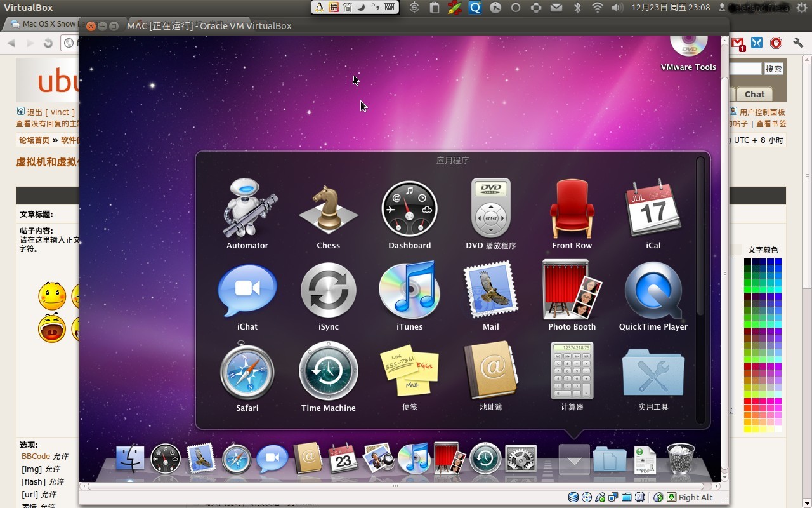Viewport: 812px width, 508px height.
Task: Click iCal 23 calendar in the Dock
Action: click(343, 458)
